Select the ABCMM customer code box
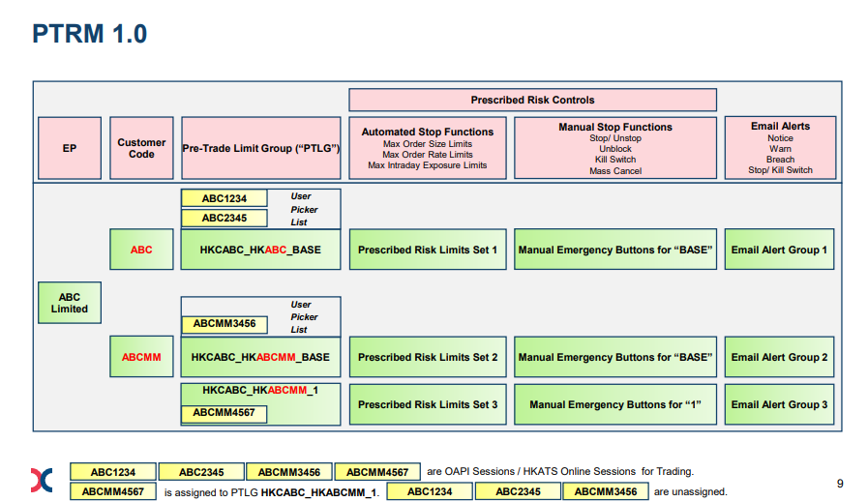The height and width of the screenshot is (502, 868). click(141, 357)
